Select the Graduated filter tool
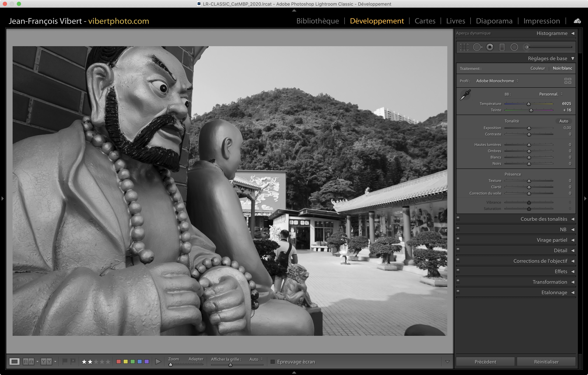588x375 pixels. pyautogui.click(x=502, y=47)
